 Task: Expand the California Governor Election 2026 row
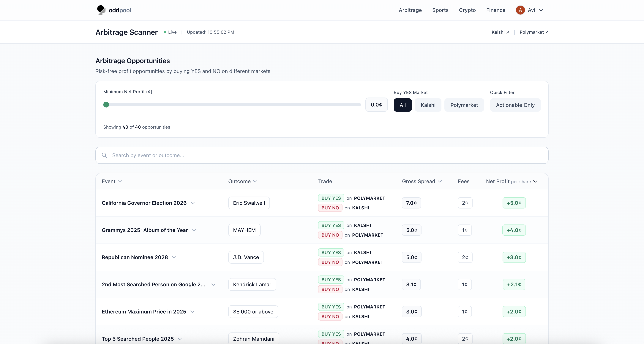(x=193, y=203)
